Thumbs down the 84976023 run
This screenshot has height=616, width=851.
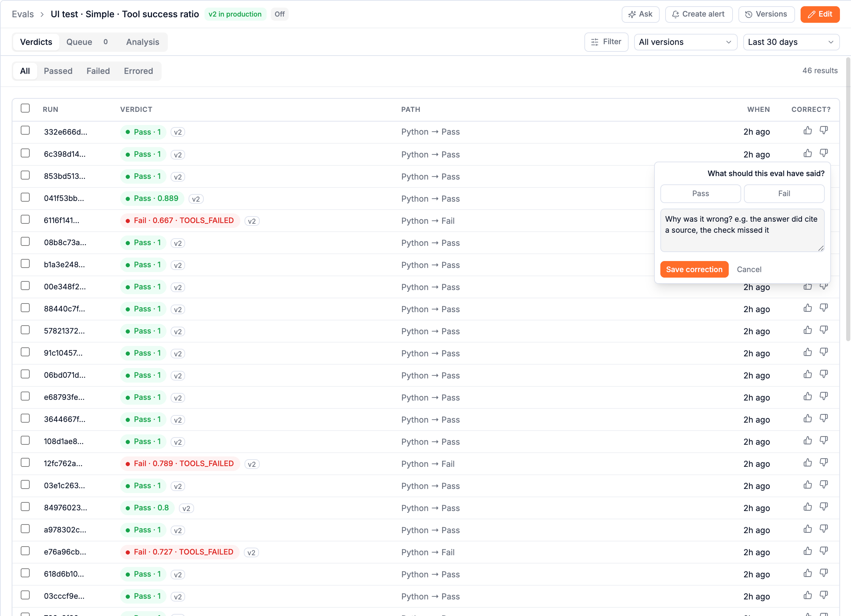pyautogui.click(x=824, y=507)
